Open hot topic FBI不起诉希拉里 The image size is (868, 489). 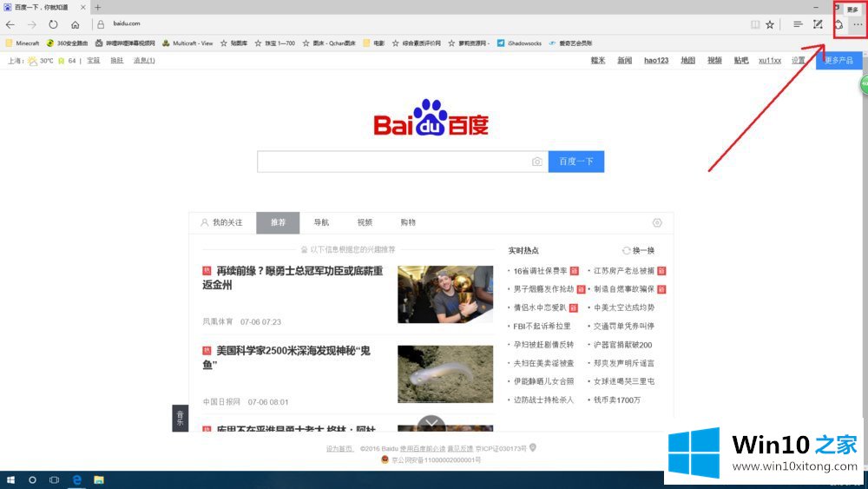(x=542, y=327)
